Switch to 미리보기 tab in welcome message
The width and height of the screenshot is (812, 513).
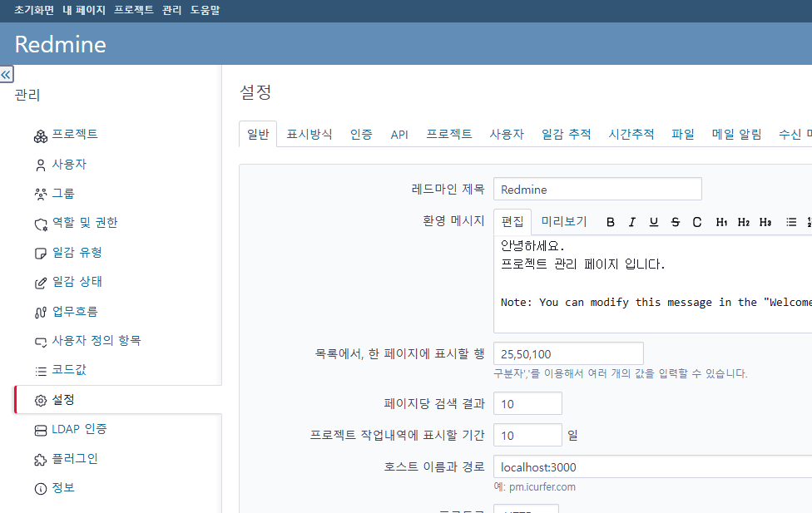pyautogui.click(x=564, y=221)
